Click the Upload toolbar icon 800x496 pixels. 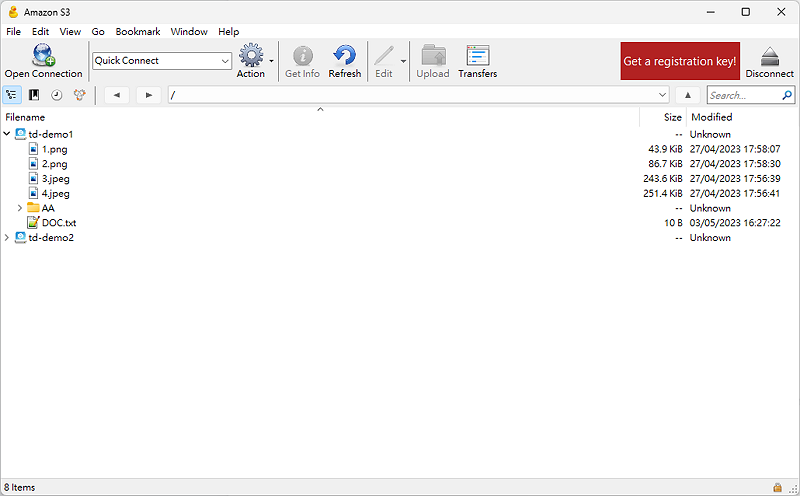pos(433,55)
